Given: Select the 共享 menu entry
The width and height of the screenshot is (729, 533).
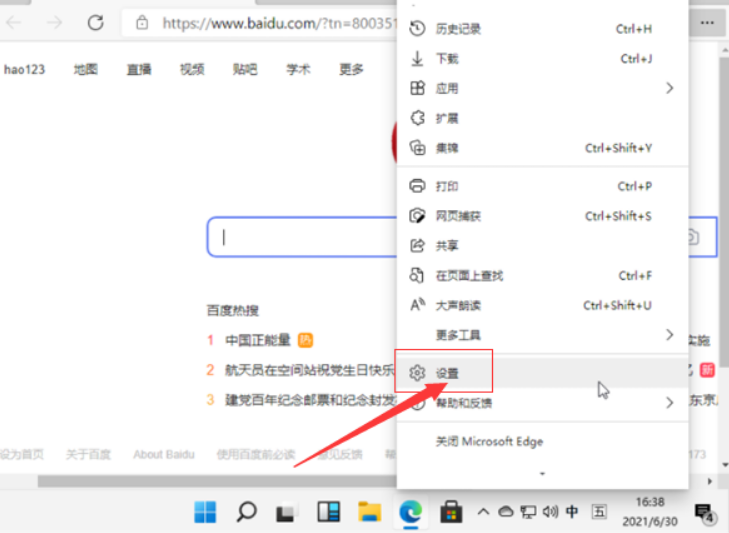Looking at the screenshot, I should point(542,245).
